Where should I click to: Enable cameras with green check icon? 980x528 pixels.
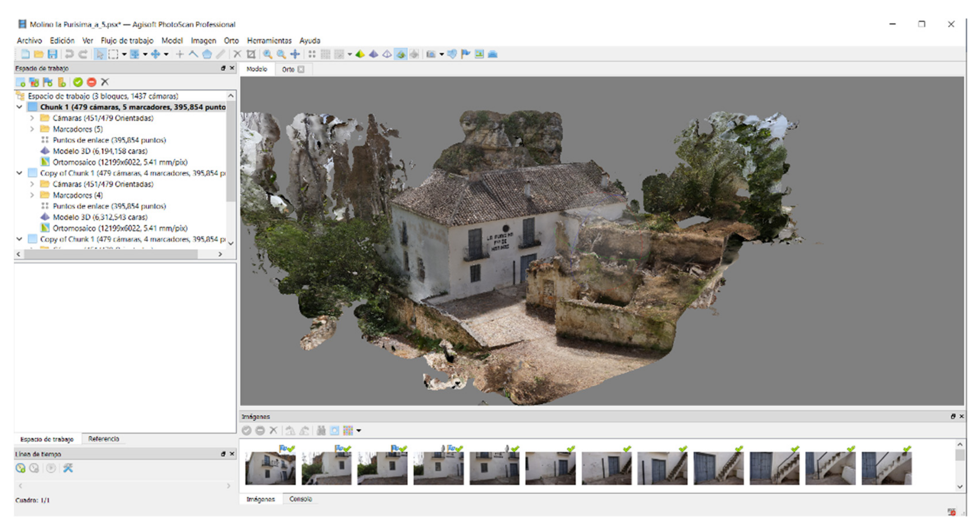tap(78, 82)
